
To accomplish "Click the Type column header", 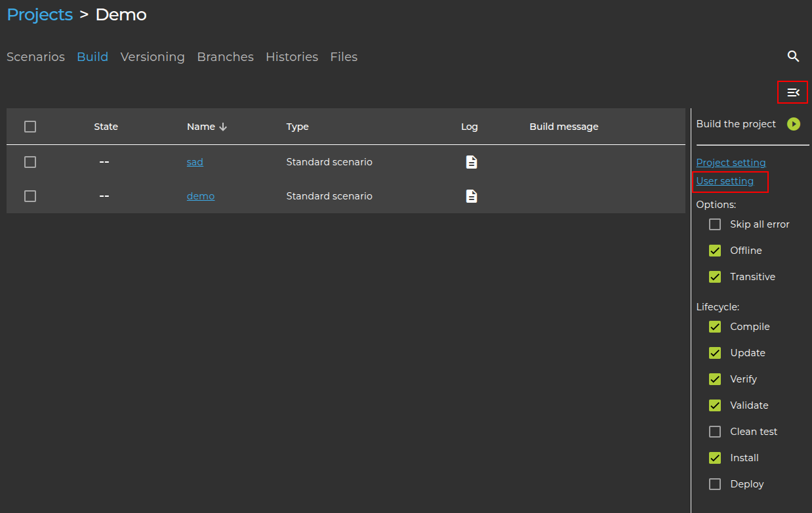I will tap(297, 127).
